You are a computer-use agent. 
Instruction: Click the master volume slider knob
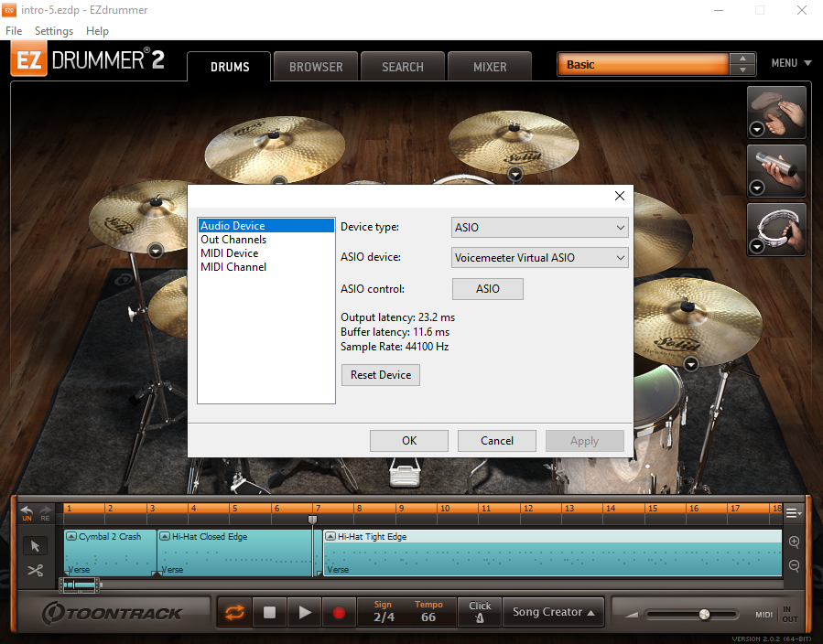(x=704, y=614)
